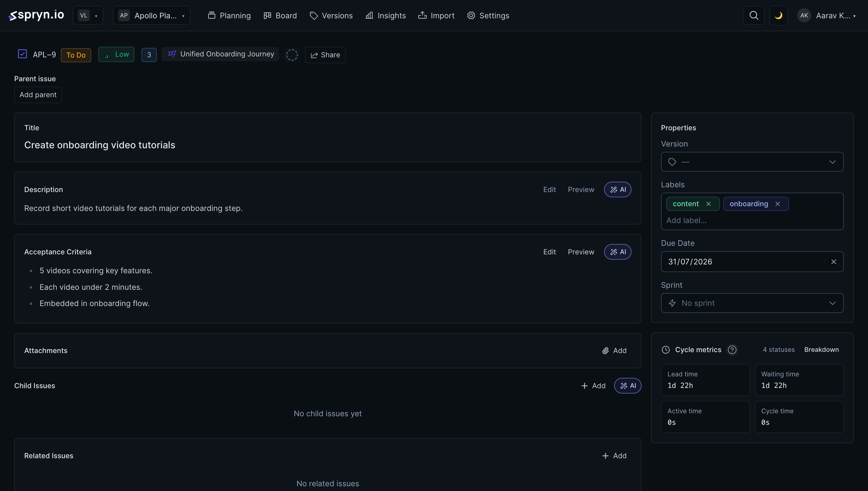Go to the Insights tab

click(x=386, y=16)
